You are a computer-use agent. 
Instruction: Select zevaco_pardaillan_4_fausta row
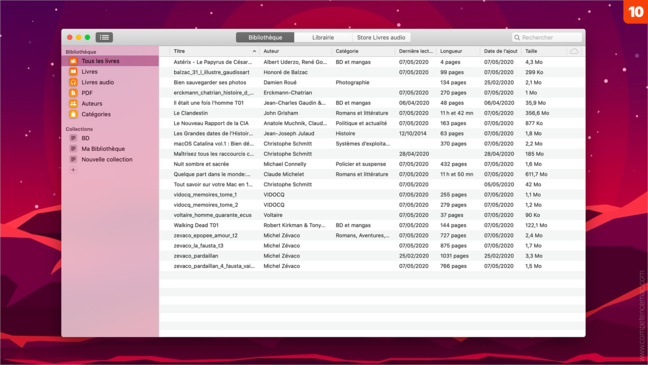click(x=372, y=266)
